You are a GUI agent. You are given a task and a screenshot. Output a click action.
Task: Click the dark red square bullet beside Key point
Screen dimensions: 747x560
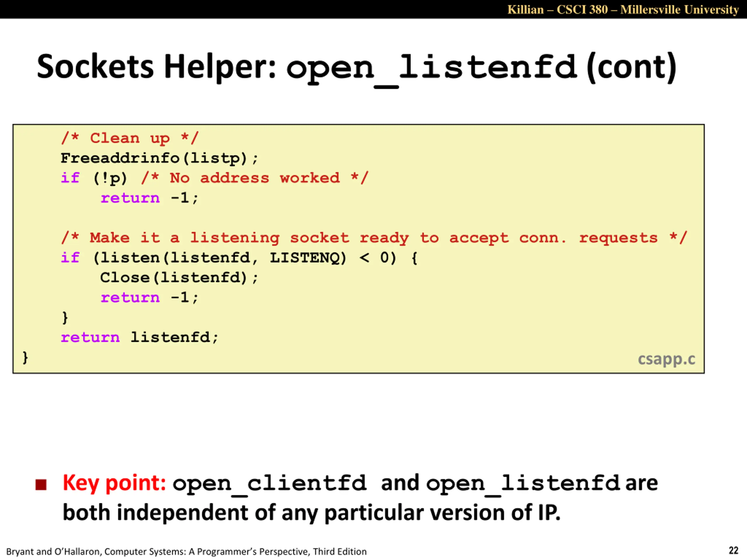(x=41, y=485)
